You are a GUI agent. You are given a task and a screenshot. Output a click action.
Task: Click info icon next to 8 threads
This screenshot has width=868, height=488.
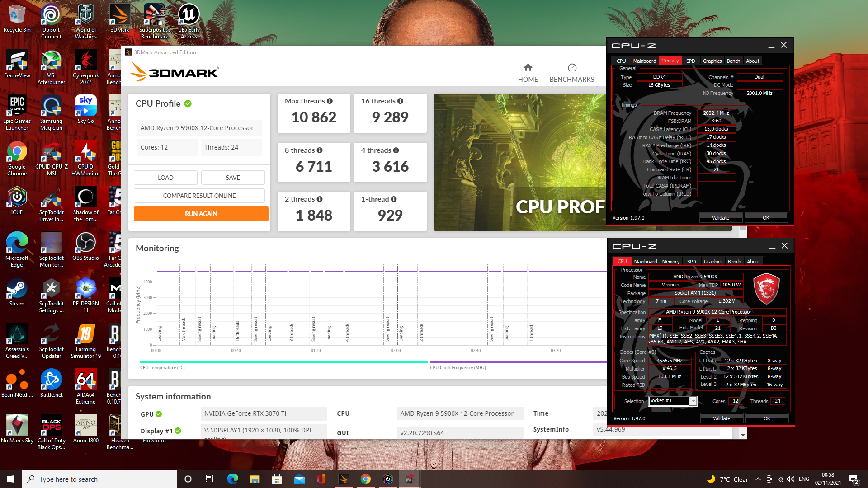point(320,150)
